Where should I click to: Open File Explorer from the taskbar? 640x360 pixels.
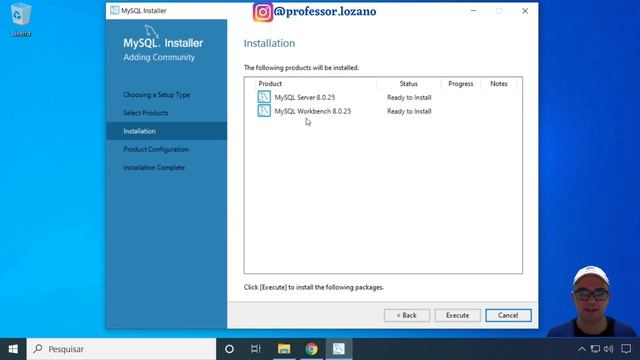click(x=284, y=349)
